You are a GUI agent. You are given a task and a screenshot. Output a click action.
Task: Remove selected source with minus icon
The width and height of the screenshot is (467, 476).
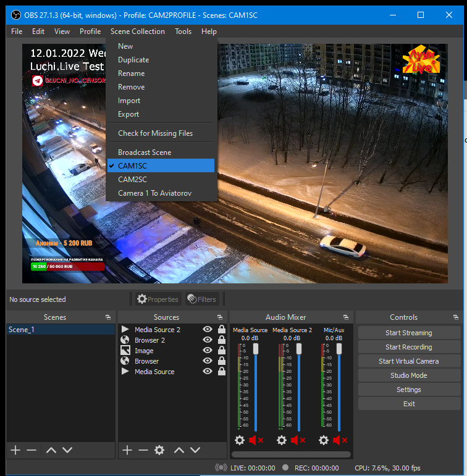(143, 450)
